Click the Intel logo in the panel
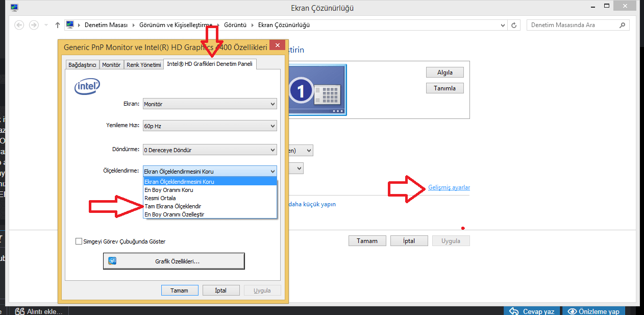 (87, 87)
